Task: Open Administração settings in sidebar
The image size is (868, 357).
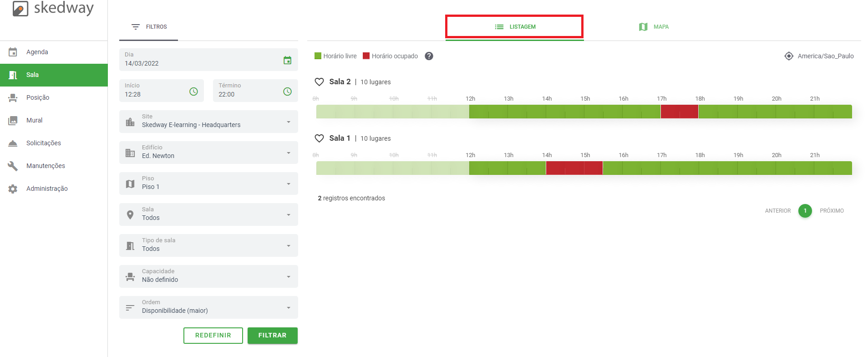Action: 46,189
